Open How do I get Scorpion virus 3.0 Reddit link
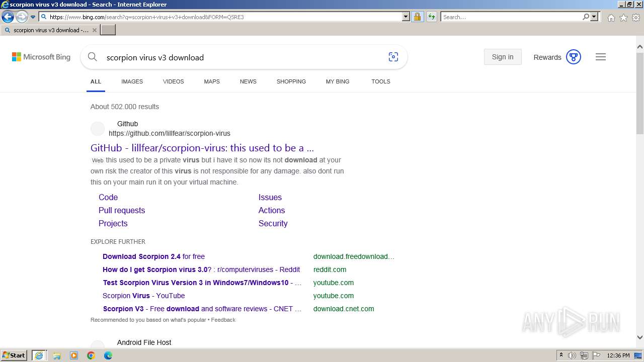The height and width of the screenshot is (362, 644). 201,269
